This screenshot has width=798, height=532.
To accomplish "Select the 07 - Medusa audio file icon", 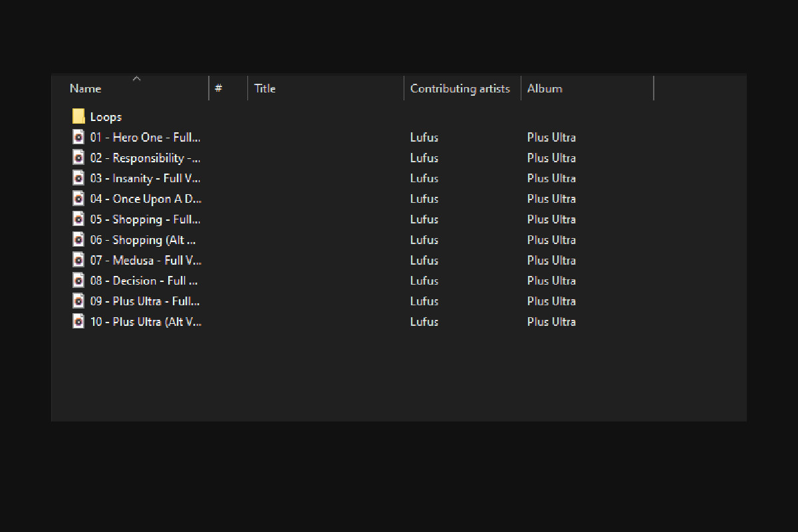I will tap(78, 260).
